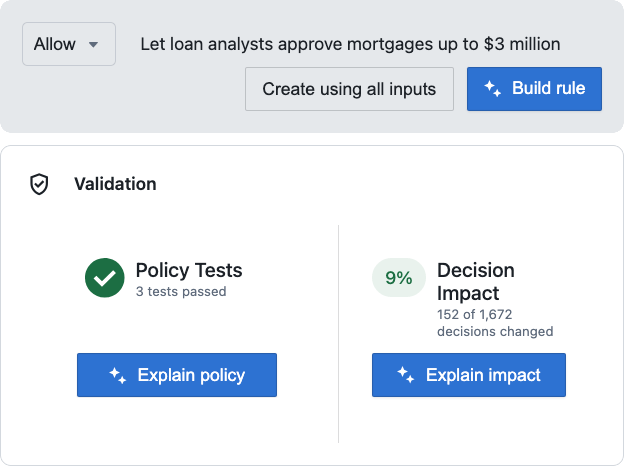Click the Validation heading
This screenshot has width=624, height=466.
(x=115, y=184)
